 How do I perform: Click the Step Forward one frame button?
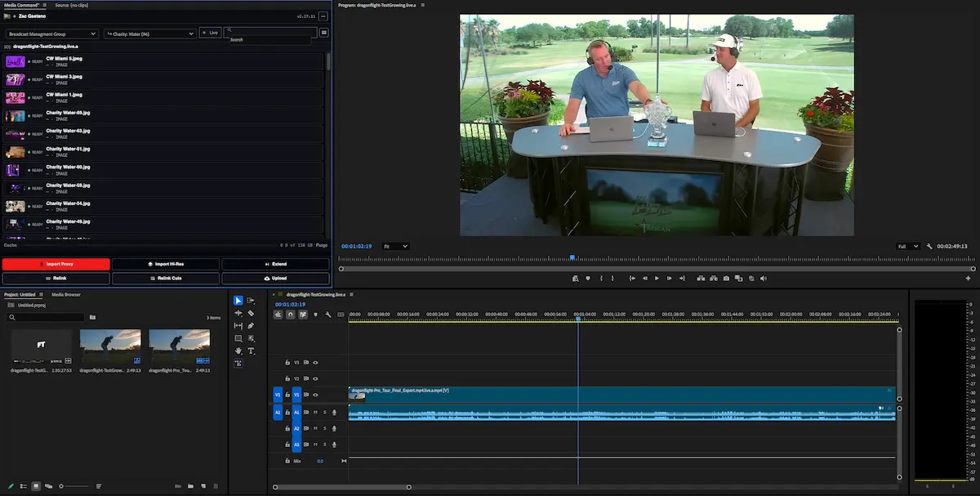(x=669, y=279)
